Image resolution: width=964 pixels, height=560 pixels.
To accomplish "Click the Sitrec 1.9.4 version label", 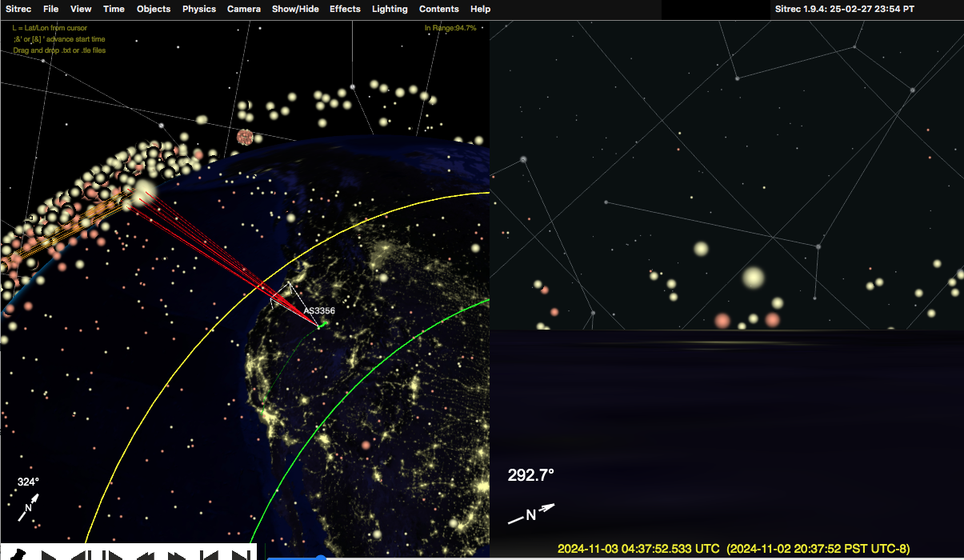I will pyautogui.click(x=845, y=9).
